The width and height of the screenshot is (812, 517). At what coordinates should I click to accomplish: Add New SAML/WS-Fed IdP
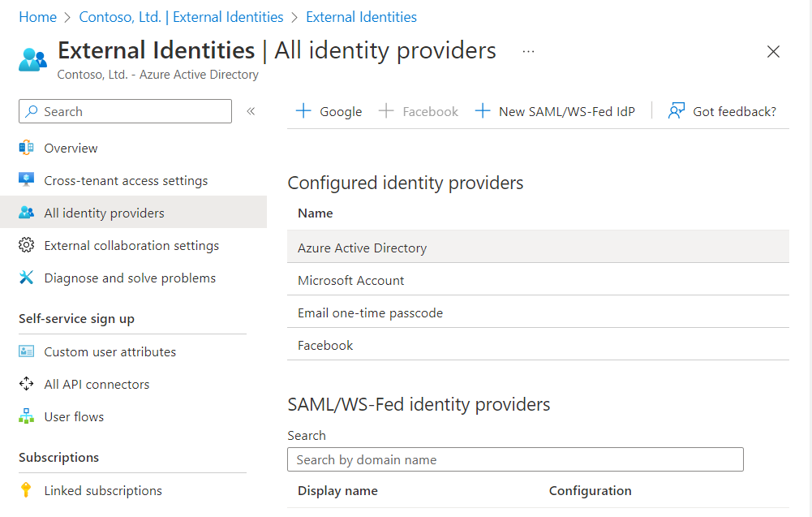pos(555,111)
